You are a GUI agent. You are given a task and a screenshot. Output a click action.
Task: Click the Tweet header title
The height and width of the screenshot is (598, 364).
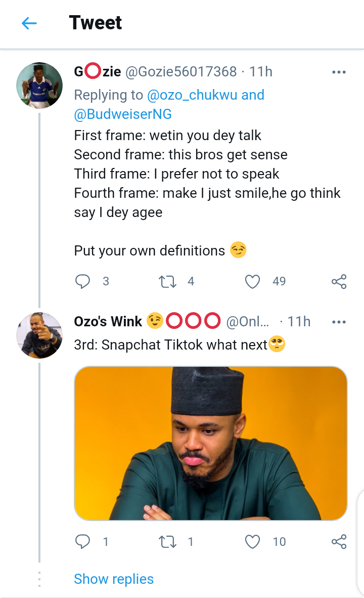pyautogui.click(x=95, y=23)
